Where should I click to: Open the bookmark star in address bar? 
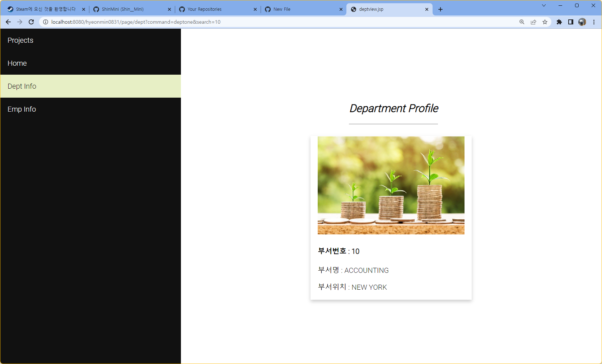[x=545, y=22]
